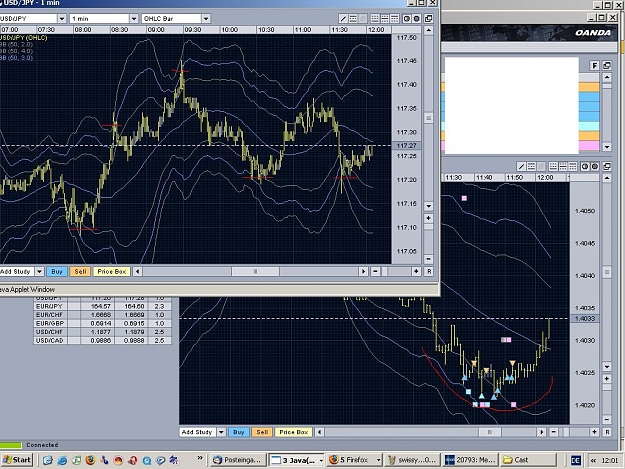Select EUR/CHF row in quote list
The width and height of the screenshot is (625, 469).
[x=102, y=315]
